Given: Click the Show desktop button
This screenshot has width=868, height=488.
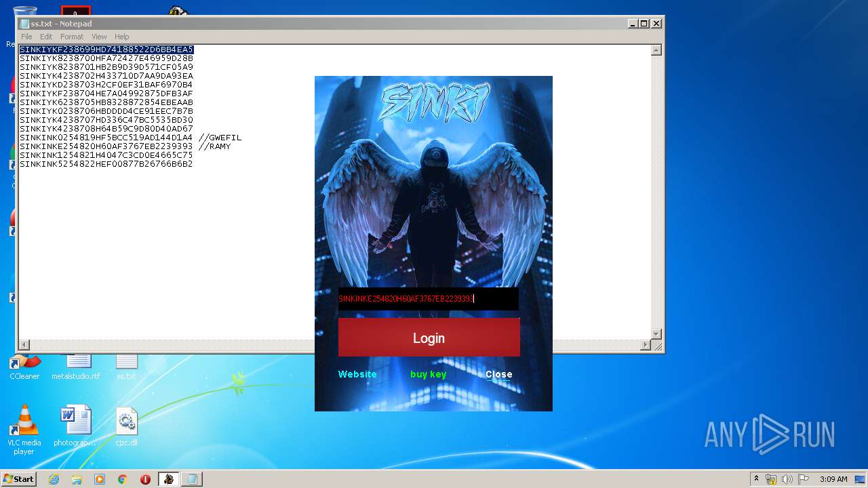Looking at the screenshot, I should pos(861,479).
